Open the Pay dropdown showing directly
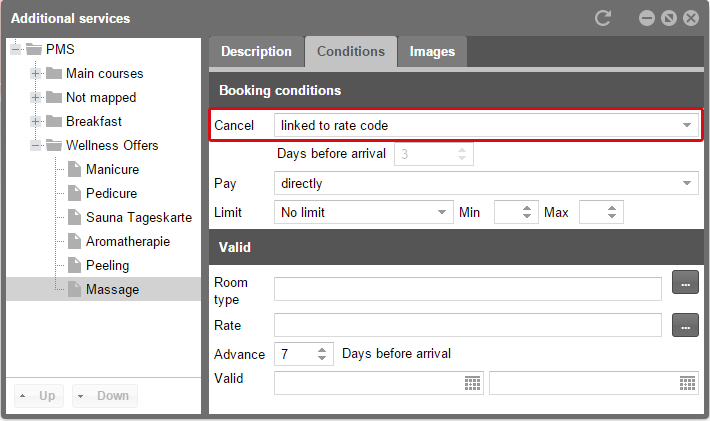This screenshot has width=710, height=421. pos(486,183)
